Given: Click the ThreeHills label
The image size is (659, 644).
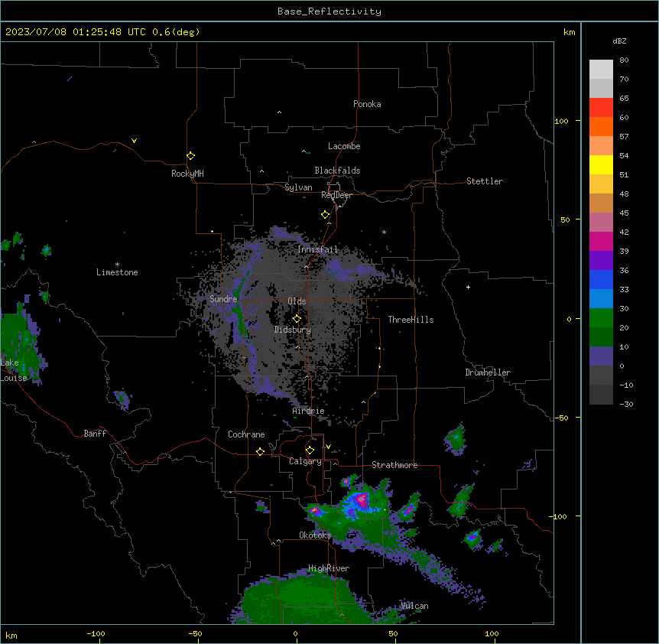Looking at the screenshot, I should 411,320.
